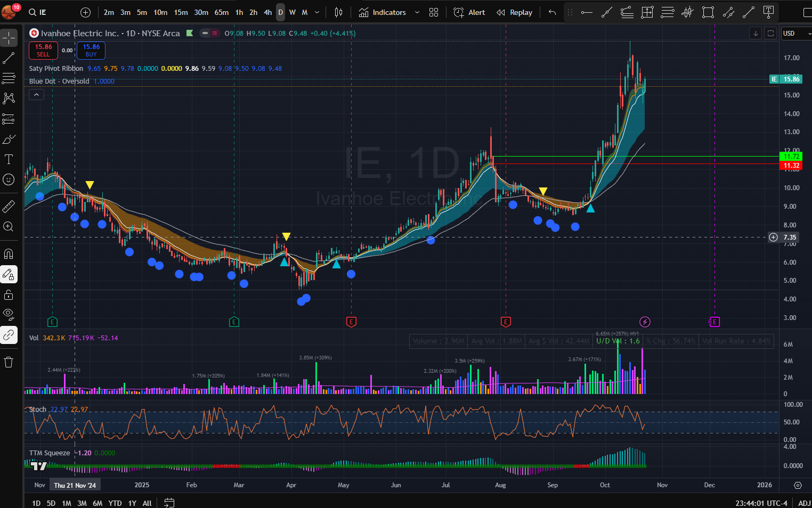Select the M monthly timeframe
The width and height of the screenshot is (812, 508).
305,12
